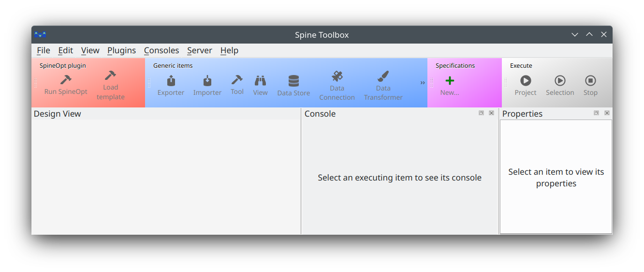The width and height of the screenshot is (644, 272).
Task: Open the Plugins menu
Action: tap(121, 50)
